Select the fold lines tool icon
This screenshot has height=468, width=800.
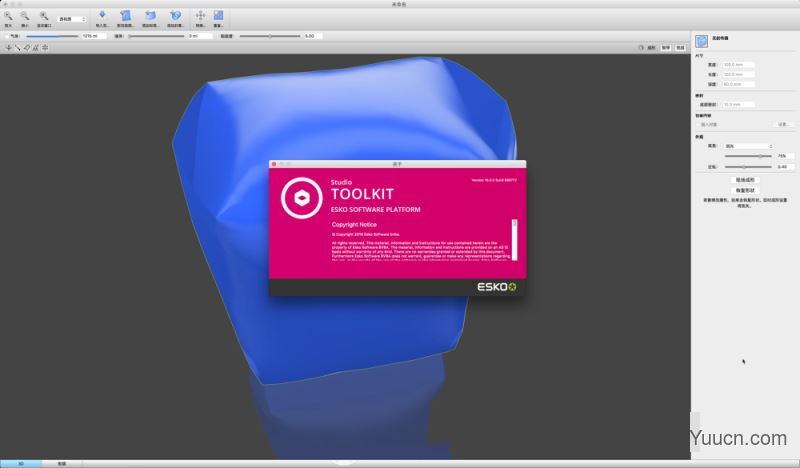point(36,47)
